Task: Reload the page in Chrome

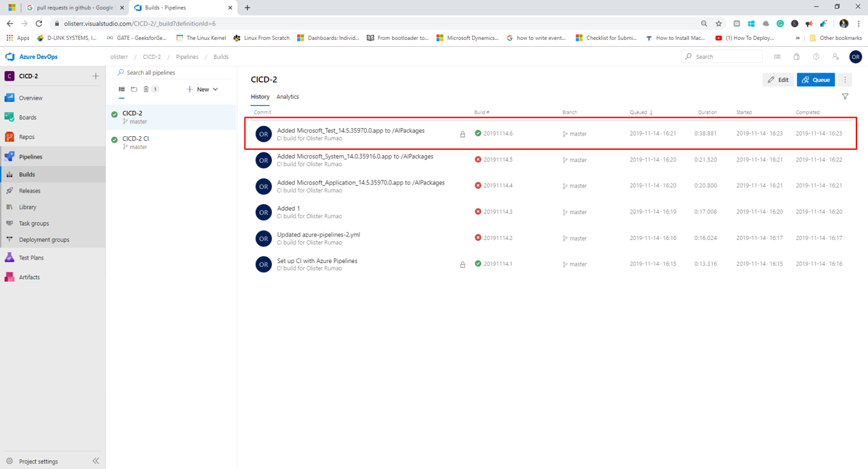Action: pos(39,23)
